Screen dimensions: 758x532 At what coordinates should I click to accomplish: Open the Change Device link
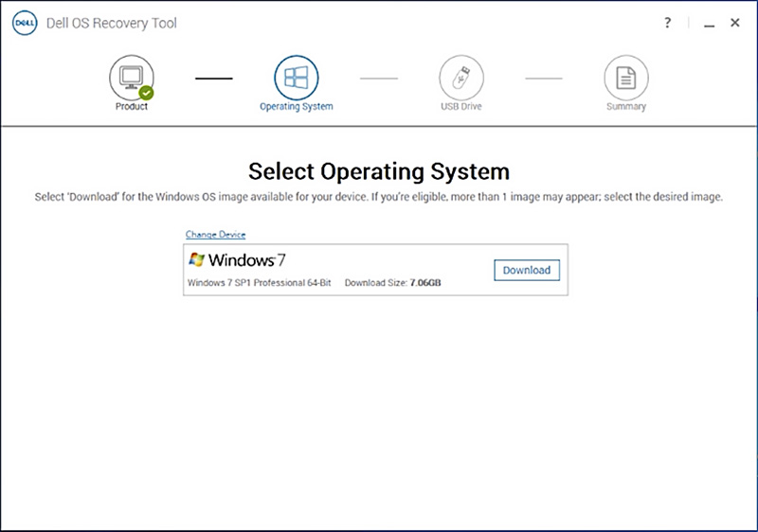(216, 234)
